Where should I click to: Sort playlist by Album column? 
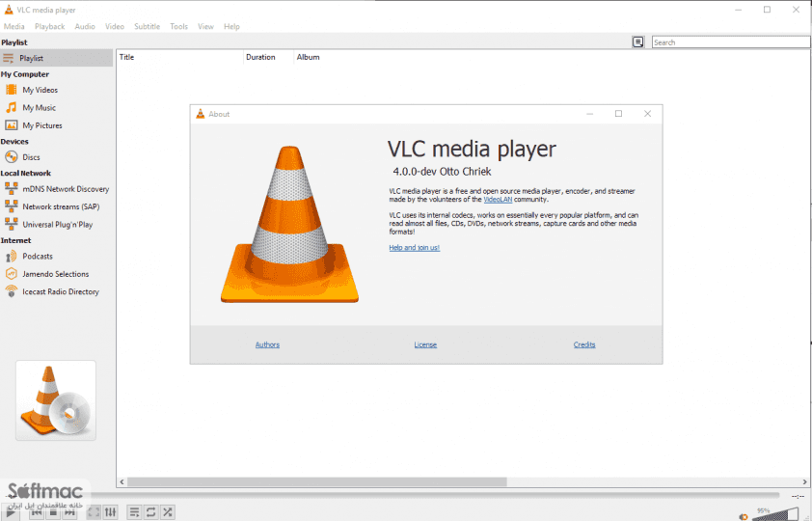(309, 57)
